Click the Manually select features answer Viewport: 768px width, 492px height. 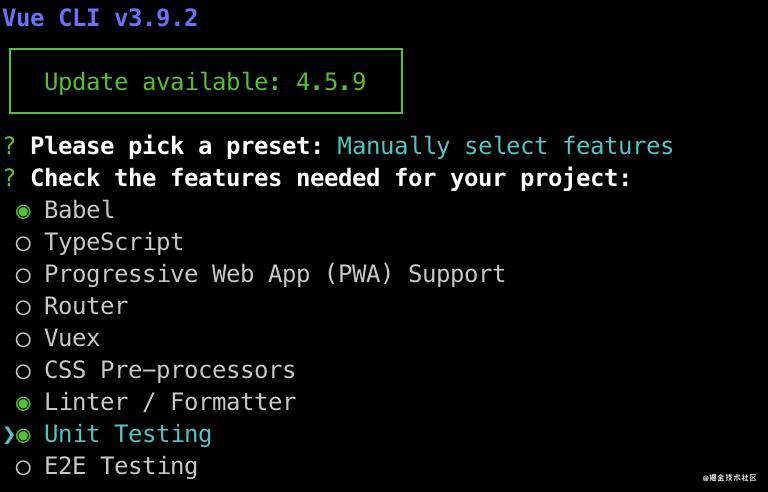(x=505, y=146)
